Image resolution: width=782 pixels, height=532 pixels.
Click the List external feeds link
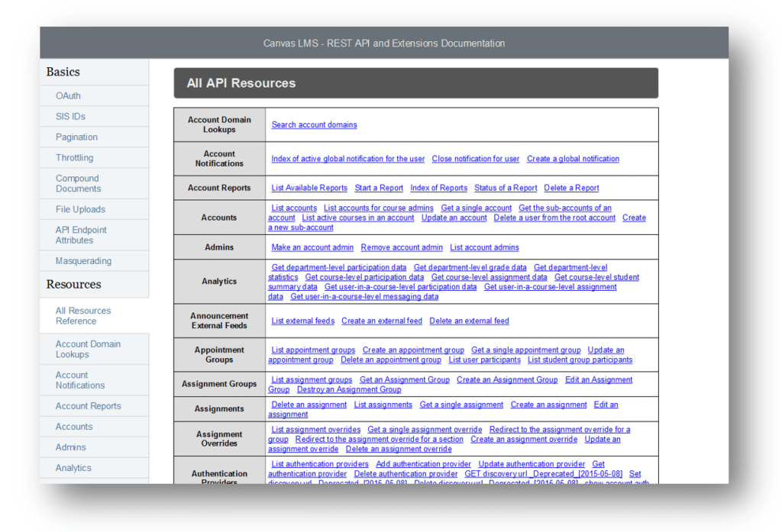[302, 321]
